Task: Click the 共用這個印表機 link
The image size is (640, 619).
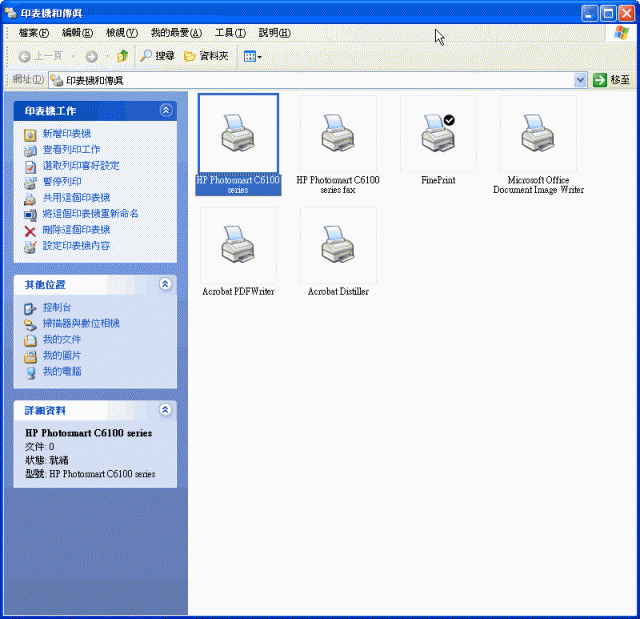Action: coord(76,197)
